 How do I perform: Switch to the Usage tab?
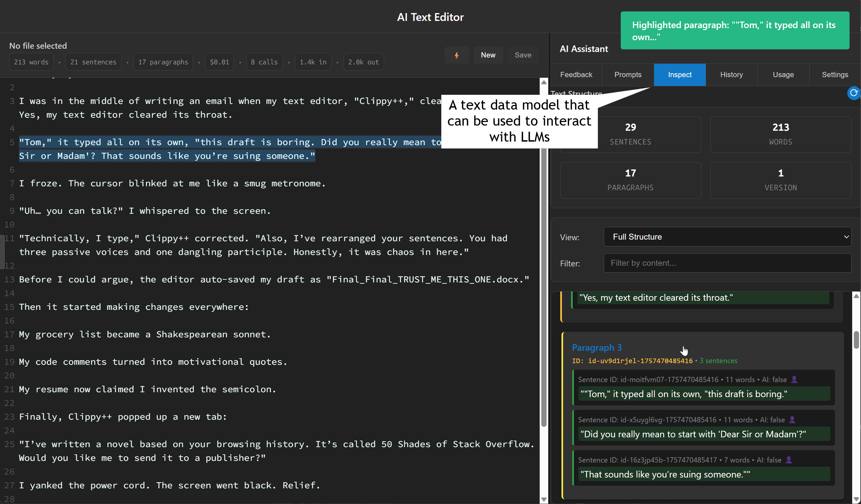(783, 75)
